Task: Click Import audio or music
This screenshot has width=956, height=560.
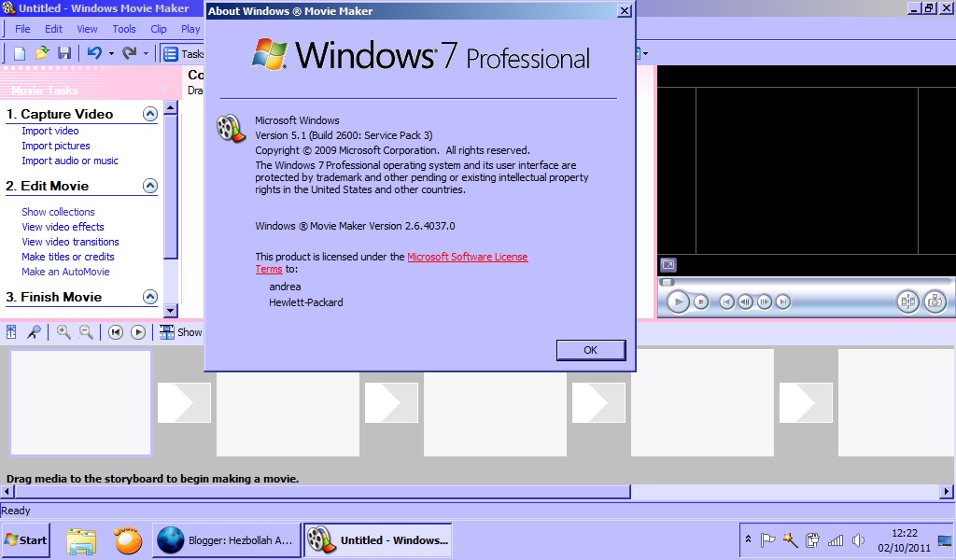Action: pos(70,161)
